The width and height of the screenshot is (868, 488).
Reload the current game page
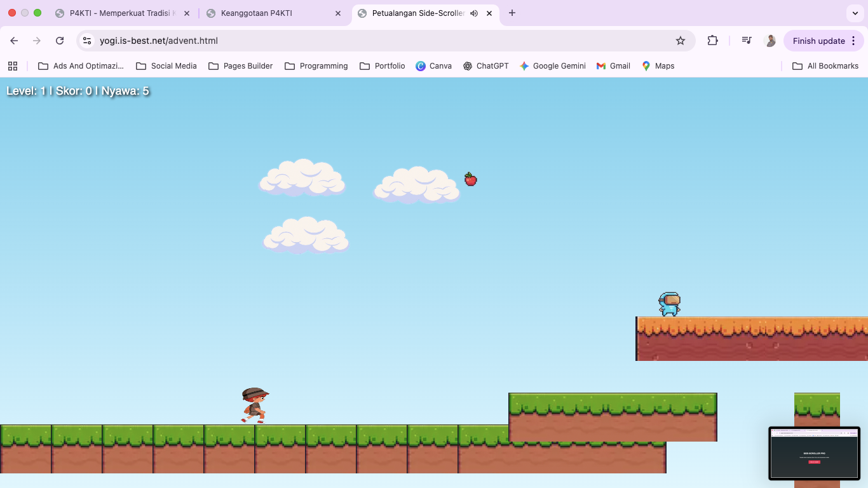60,40
